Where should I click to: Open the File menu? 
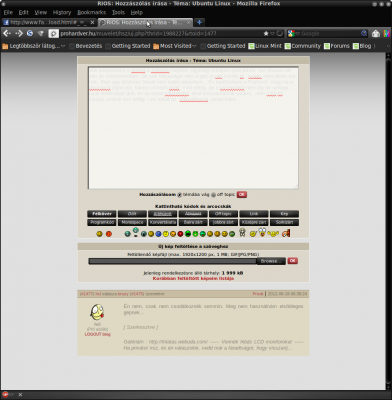click(8, 12)
